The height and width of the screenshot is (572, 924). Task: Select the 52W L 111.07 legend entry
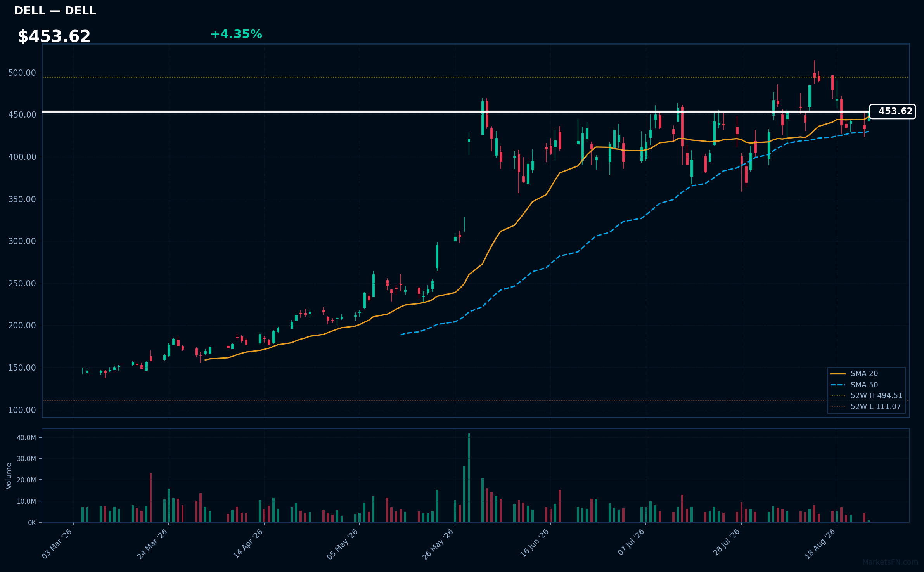click(x=866, y=406)
